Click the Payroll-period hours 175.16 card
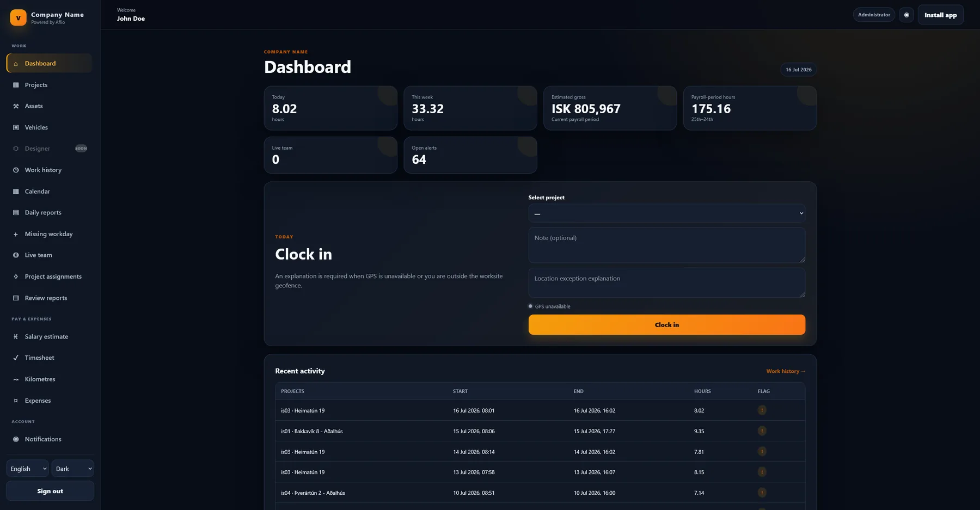Image resolution: width=980 pixels, height=510 pixels. point(750,108)
